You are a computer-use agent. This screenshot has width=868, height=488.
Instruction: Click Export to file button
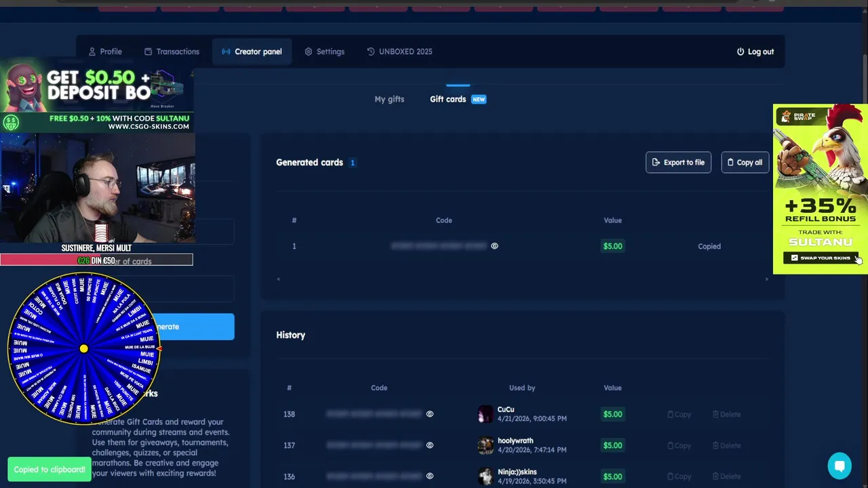point(678,162)
